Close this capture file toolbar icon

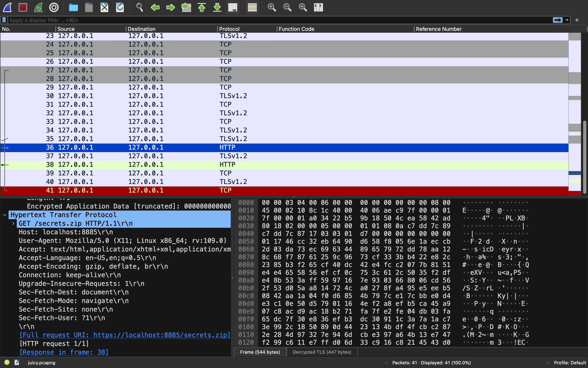[x=105, y=7]
